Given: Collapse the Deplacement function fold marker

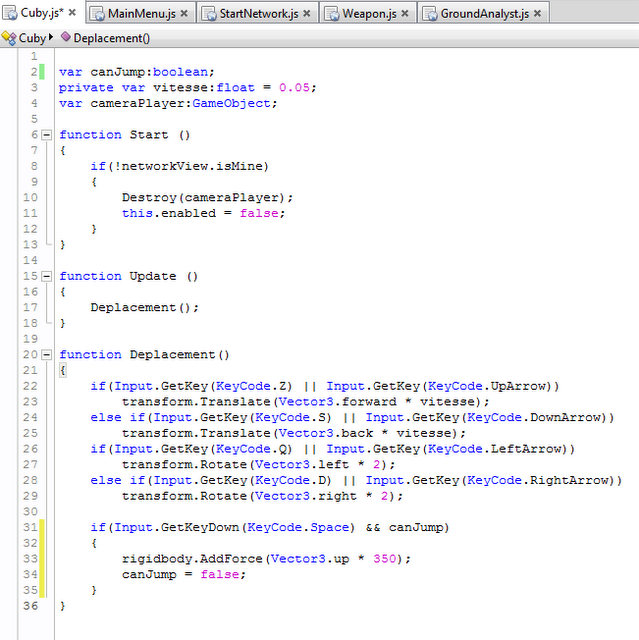Looking at the screenshot, I should 47,355.
